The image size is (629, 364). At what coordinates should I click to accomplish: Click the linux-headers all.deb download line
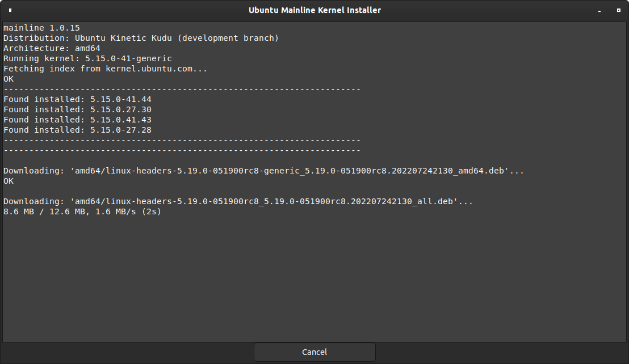(x=238, y=201)
